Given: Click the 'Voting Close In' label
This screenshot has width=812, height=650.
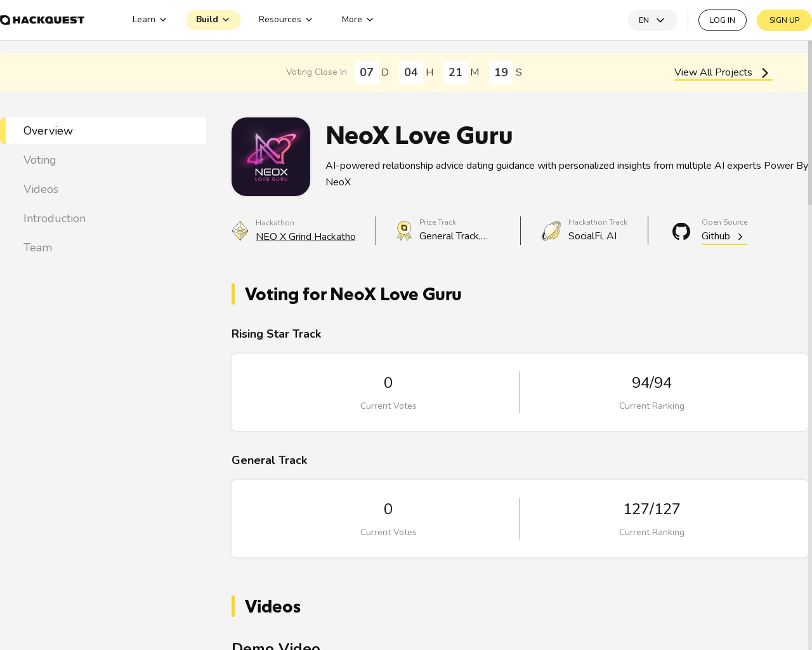Looking at the screenshot, I should pos(317,72).
